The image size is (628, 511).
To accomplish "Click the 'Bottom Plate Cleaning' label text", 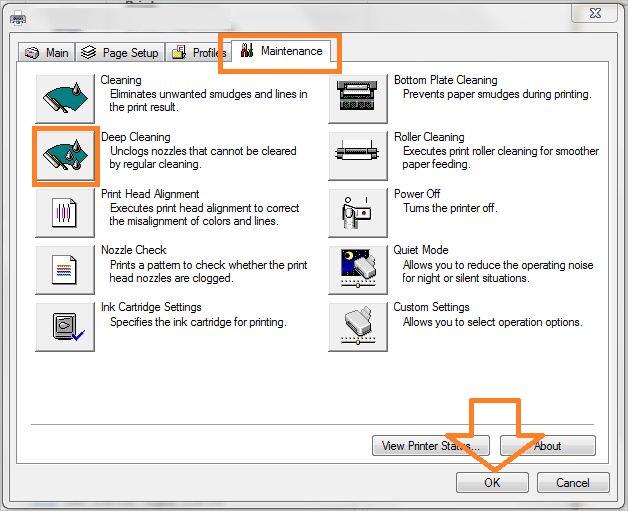I will pos(446,80).
